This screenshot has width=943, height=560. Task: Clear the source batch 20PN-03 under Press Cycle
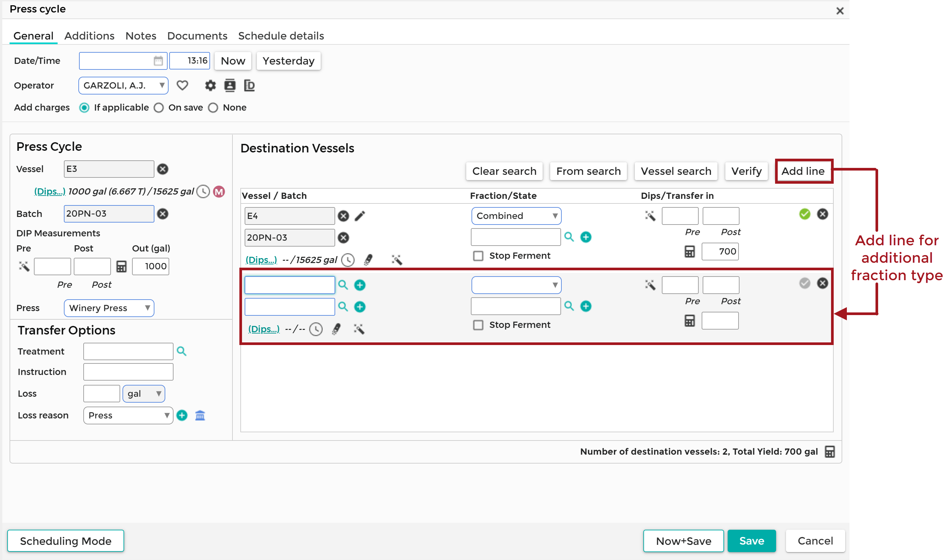pyautogui.click(x=163, y=214)
